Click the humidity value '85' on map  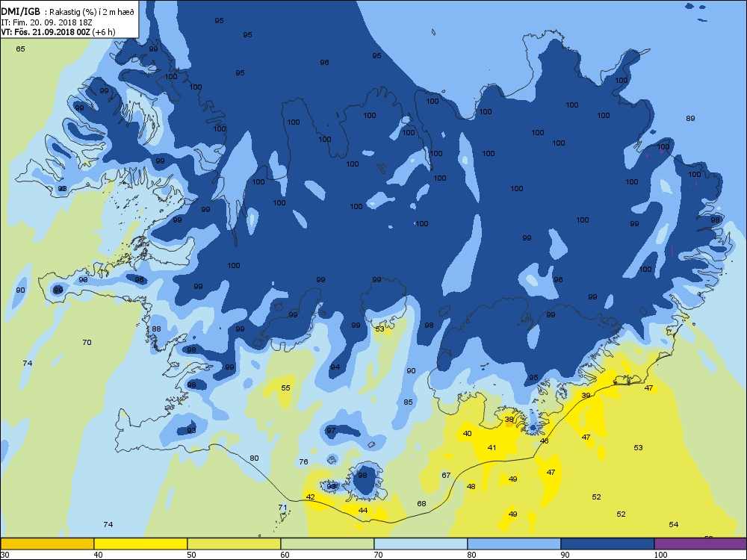coord(409,402)
